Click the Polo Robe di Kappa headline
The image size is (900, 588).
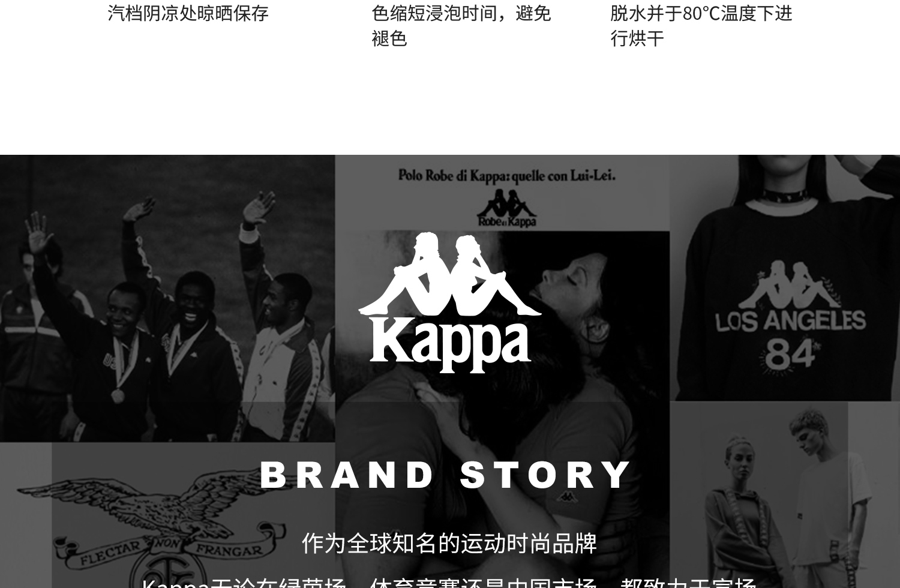(x=507, y=175)
